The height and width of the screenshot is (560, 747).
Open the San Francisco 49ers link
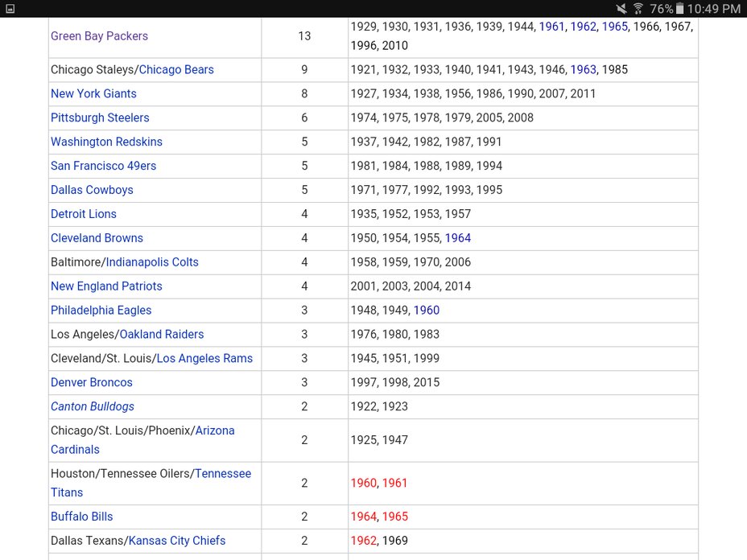point(103,167)
